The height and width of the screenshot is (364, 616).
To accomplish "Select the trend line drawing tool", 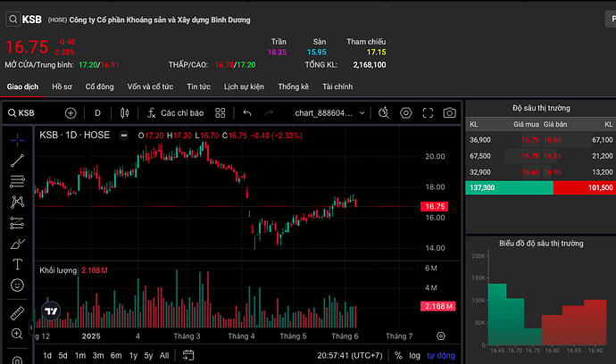I will 17,161.
